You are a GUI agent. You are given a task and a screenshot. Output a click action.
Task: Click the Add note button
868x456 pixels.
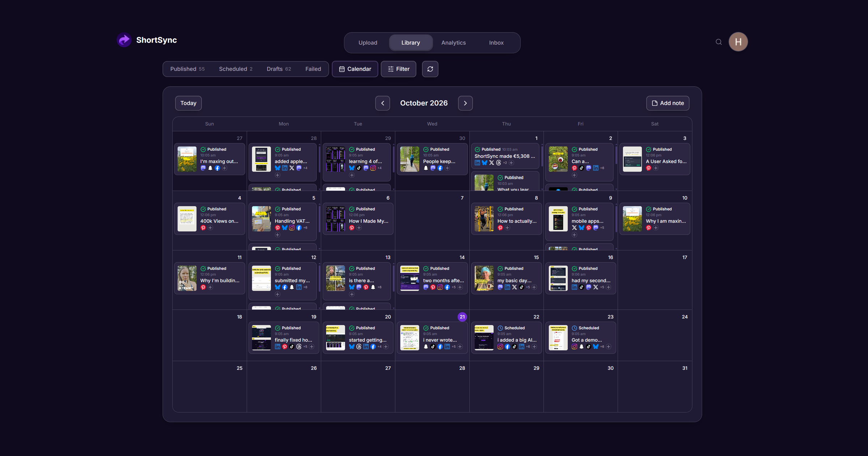[x=668, y=103]
